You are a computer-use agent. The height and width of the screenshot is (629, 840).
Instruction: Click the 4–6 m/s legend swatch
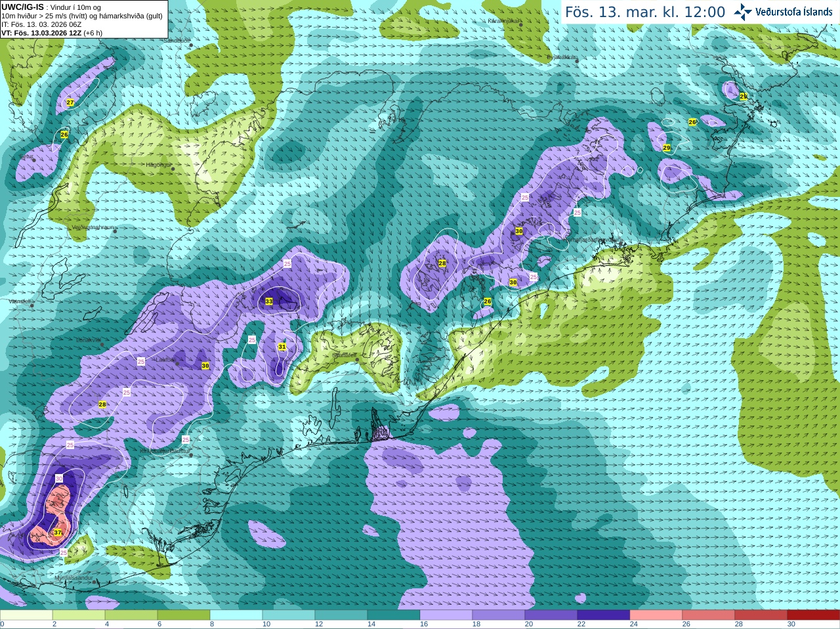tap(131, 615)
